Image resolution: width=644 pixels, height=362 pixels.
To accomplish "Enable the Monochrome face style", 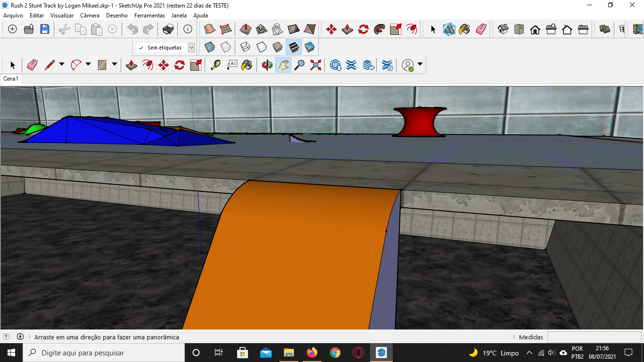I will [310, 47].
